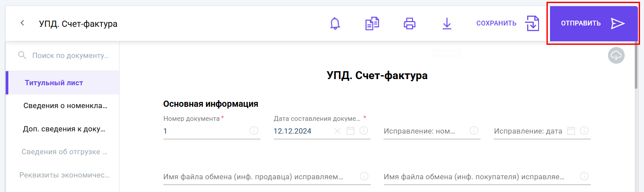This screenshot has height=192, width=644.
Task: Show info for Исправление: дата field
Action: [584, 130]
